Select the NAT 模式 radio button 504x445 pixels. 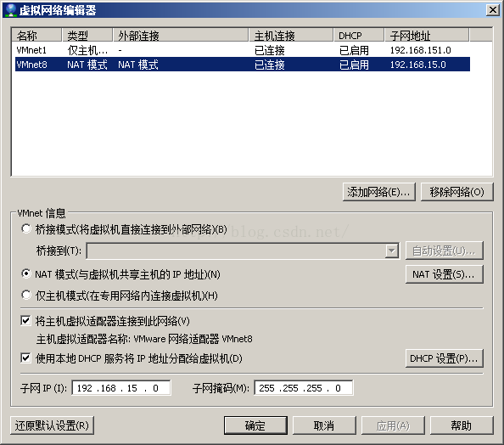pyautogui.click(x=26, y=273)
